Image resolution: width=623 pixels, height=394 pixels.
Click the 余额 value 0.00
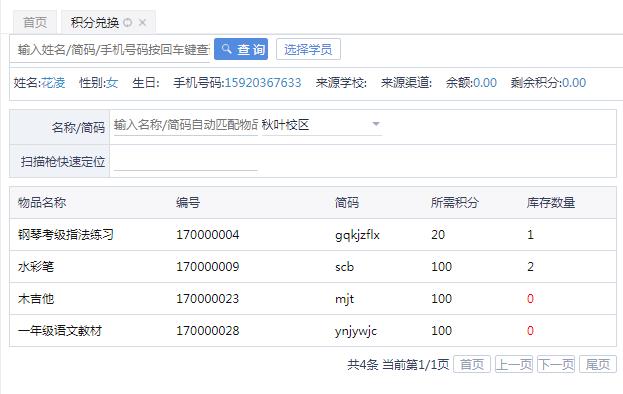[x=485, y=83]
